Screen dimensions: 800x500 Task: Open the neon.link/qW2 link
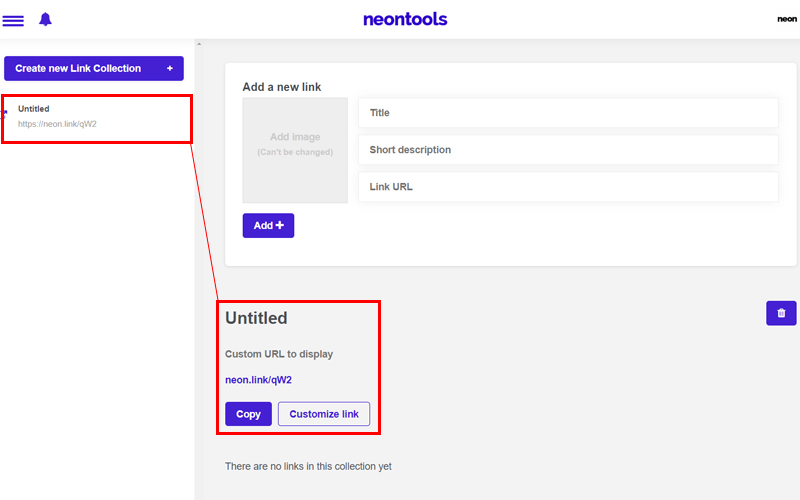pos(259,380)
